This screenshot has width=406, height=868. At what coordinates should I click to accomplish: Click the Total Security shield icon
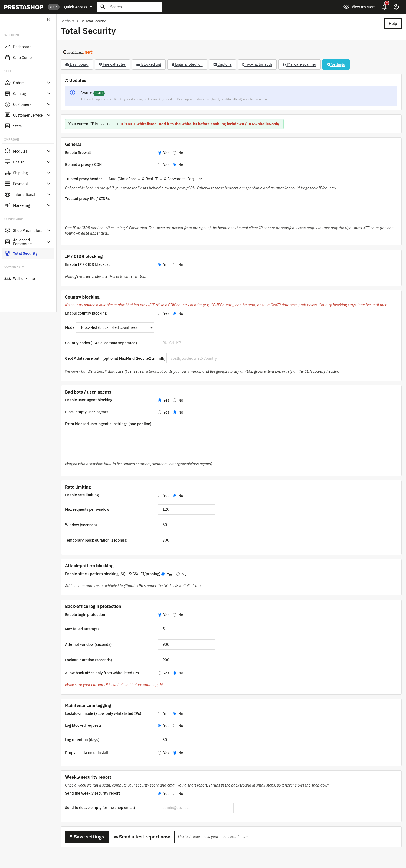7,253
